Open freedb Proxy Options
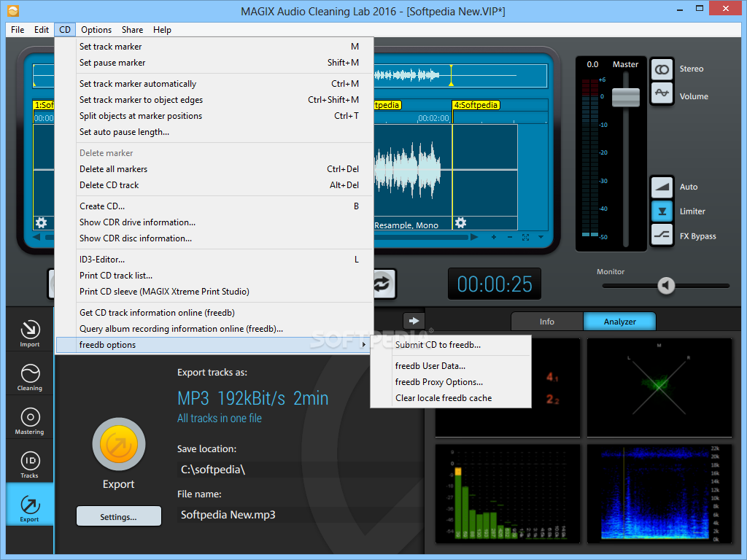The image size is (747, 560). [x=451, y=382]
